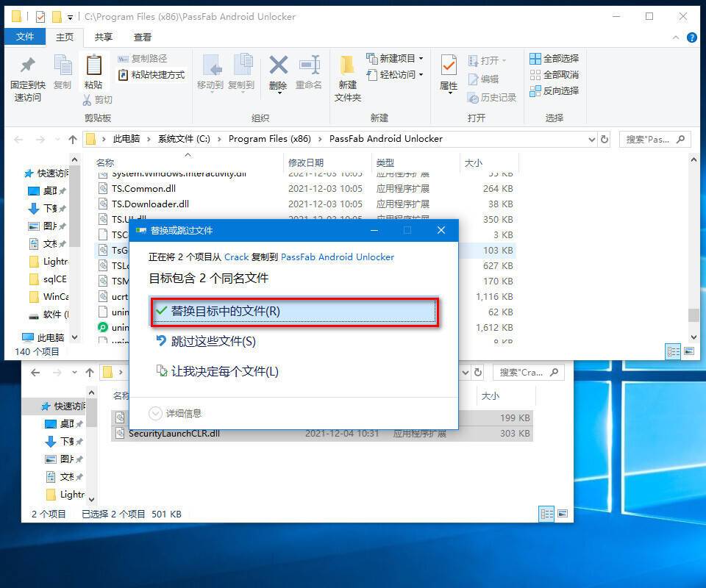Choose 跳过这些文件(S) option
The image size is (706, 588).
coord(213,342)
